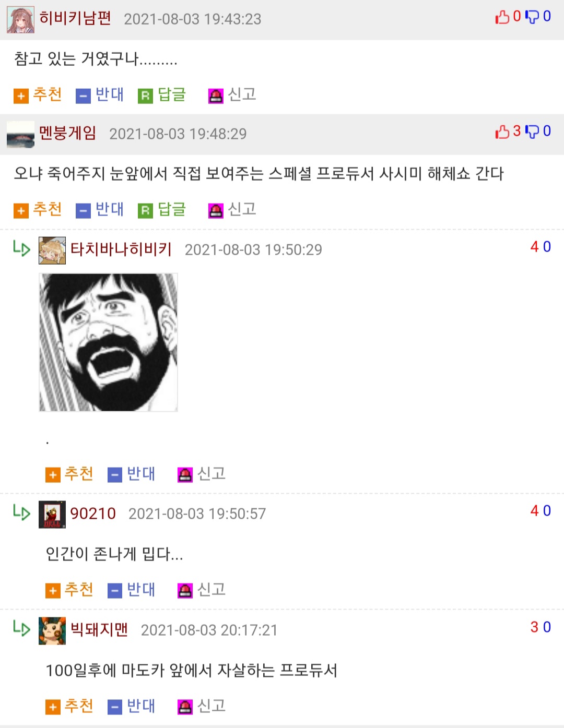Report (신고) 멘붕게임's comment

pyautogui.click(x=232, y=210)
